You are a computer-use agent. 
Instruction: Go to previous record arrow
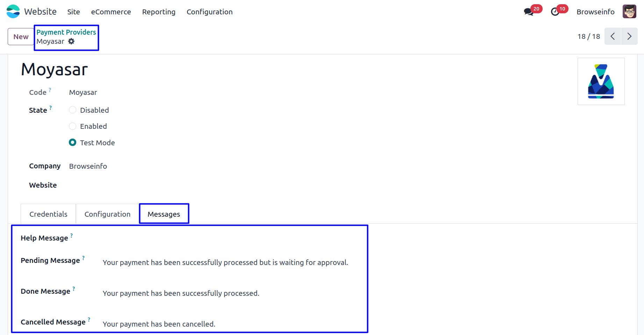pos(613,36)
